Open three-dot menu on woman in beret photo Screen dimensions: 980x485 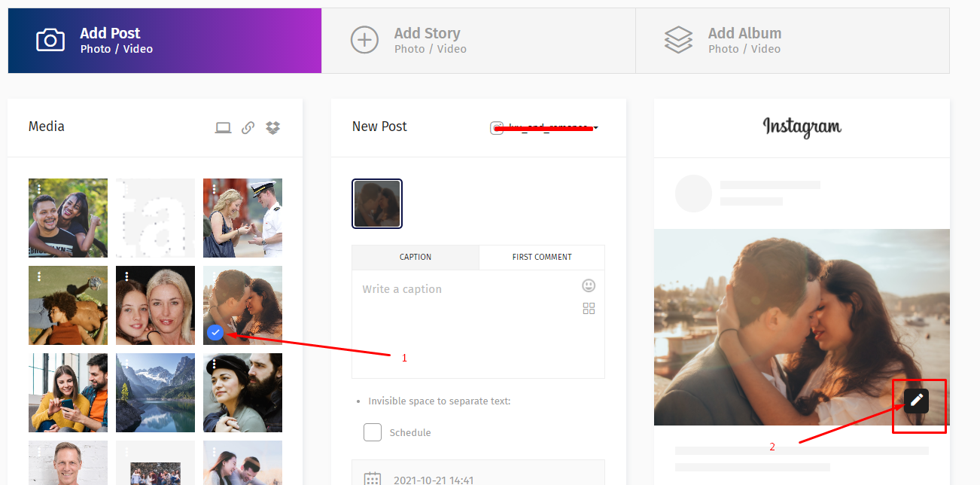tap(214, 364)
